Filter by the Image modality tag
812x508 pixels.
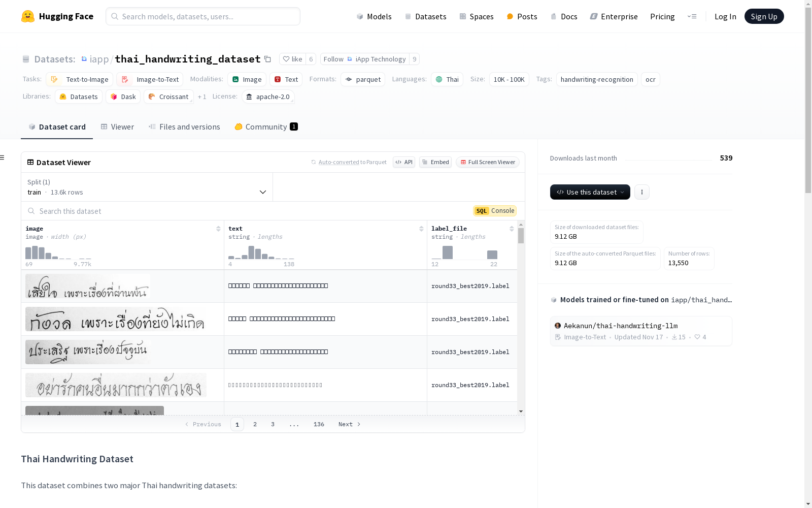[247, 79]
